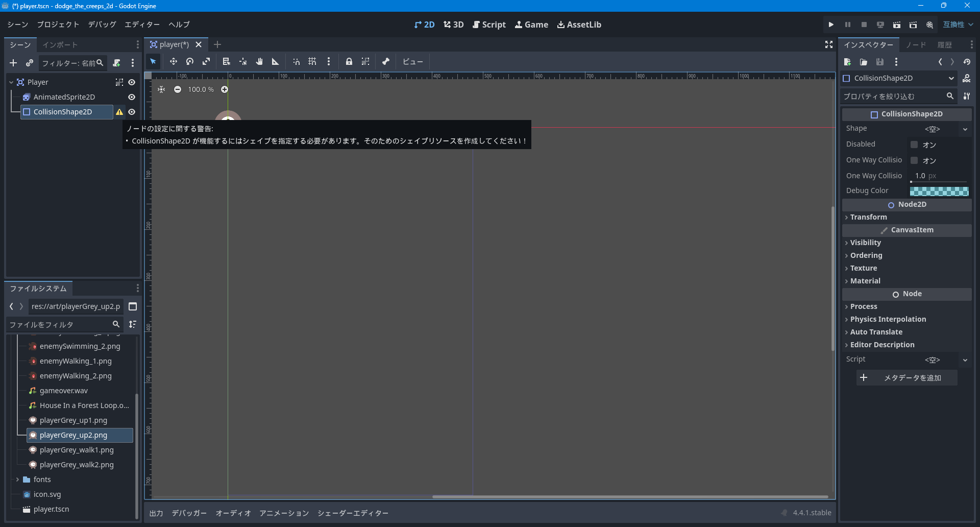980x527 pixels.
Task: Open skeleton options bone icon
Action: pyautogui.click(x=386, y=62)
